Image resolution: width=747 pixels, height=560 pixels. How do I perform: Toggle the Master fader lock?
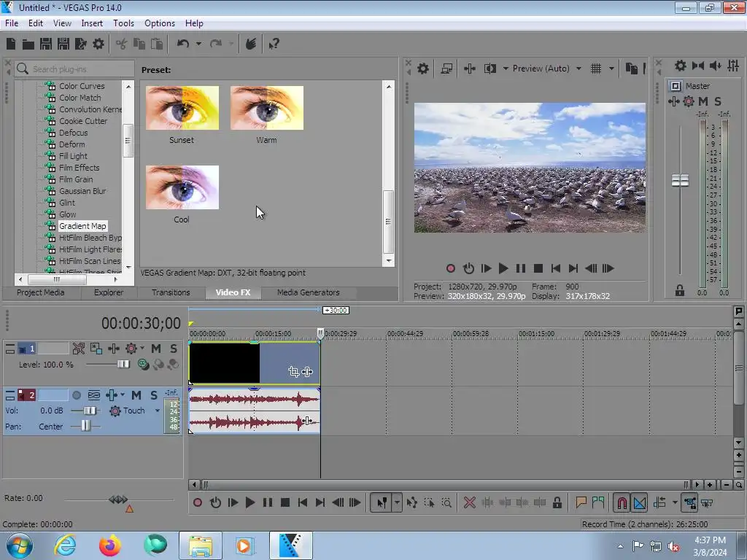(679, 290)
